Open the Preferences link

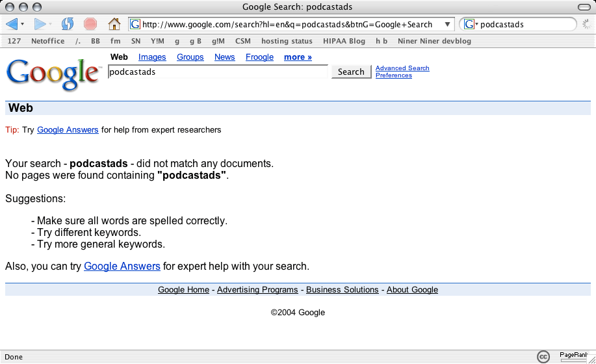point(394,75)
